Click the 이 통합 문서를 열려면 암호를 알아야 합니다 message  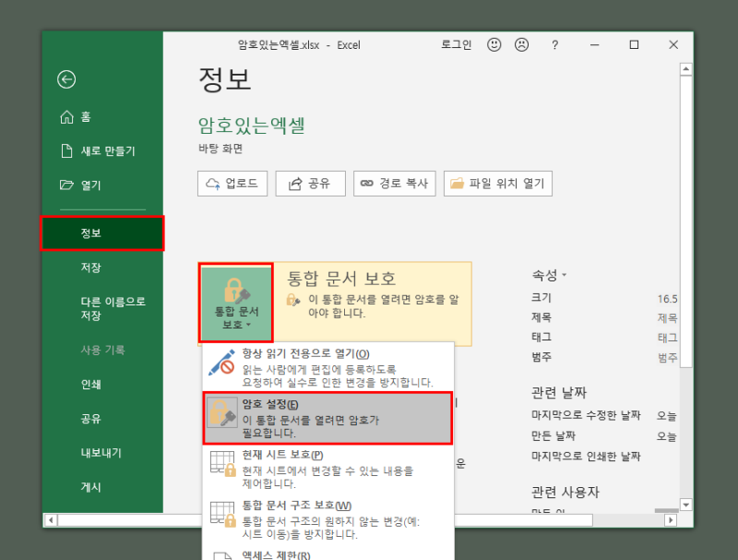[x=383, y=306]
